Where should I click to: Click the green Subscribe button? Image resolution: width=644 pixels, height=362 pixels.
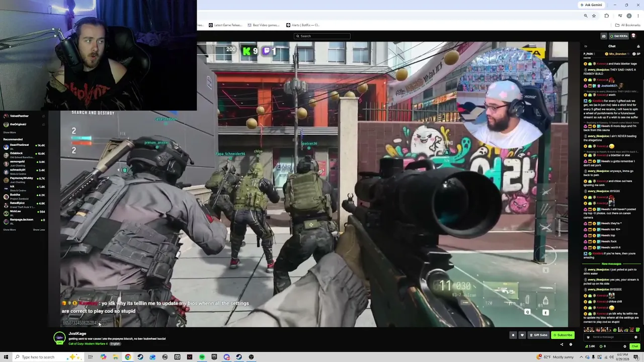click(x=562, y=335)
